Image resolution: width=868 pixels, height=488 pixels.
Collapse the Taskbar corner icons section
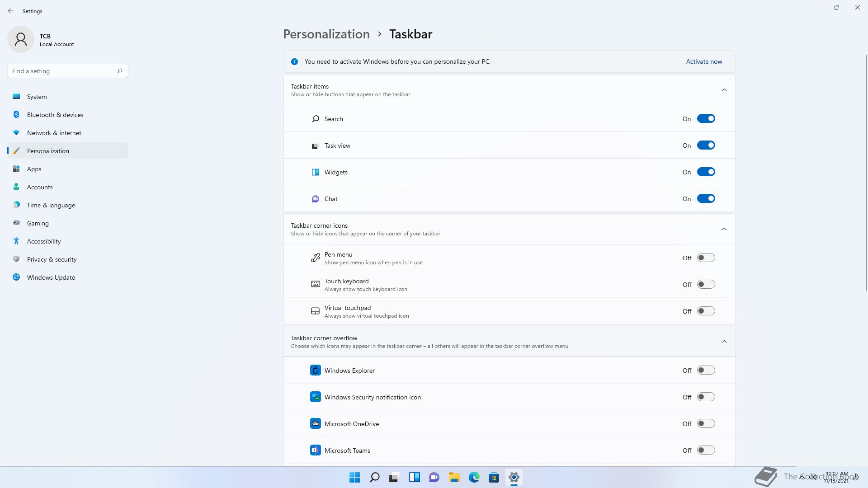724,229
